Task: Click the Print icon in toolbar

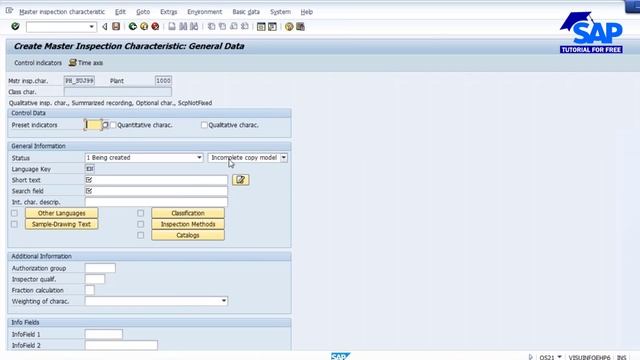Action: click(x=172, y=27)
